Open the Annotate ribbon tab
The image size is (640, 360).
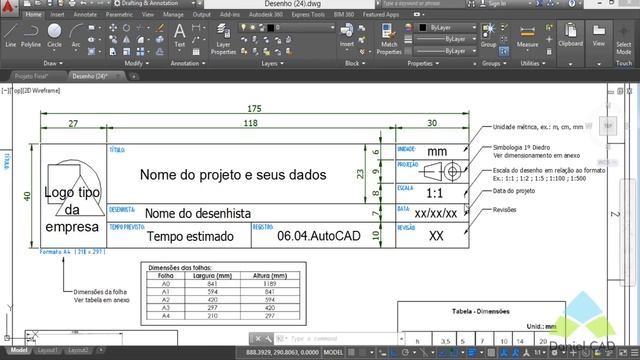[x=85, y=14]
